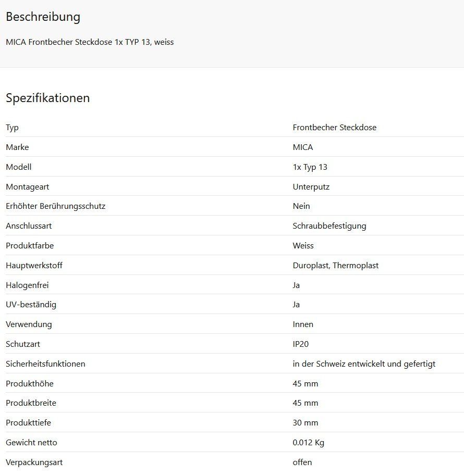This screenshot has width=464, height=476.
Task: Click the Anschlussart value Schraubbefestigung
Action: 329,226
